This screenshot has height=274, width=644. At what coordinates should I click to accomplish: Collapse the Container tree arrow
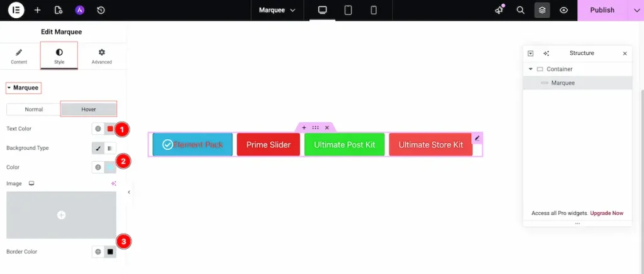(x=531, y=69)
